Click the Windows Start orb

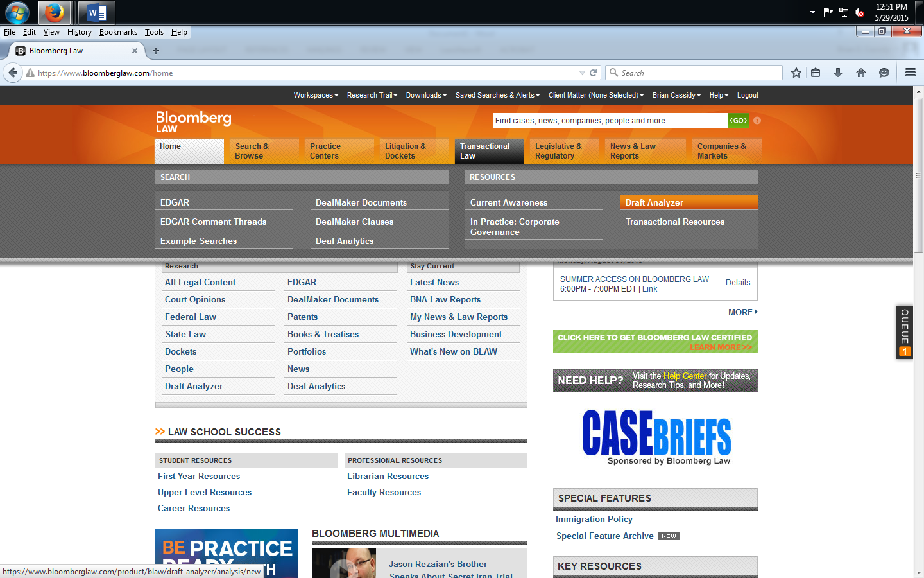[x=17, y=12]
